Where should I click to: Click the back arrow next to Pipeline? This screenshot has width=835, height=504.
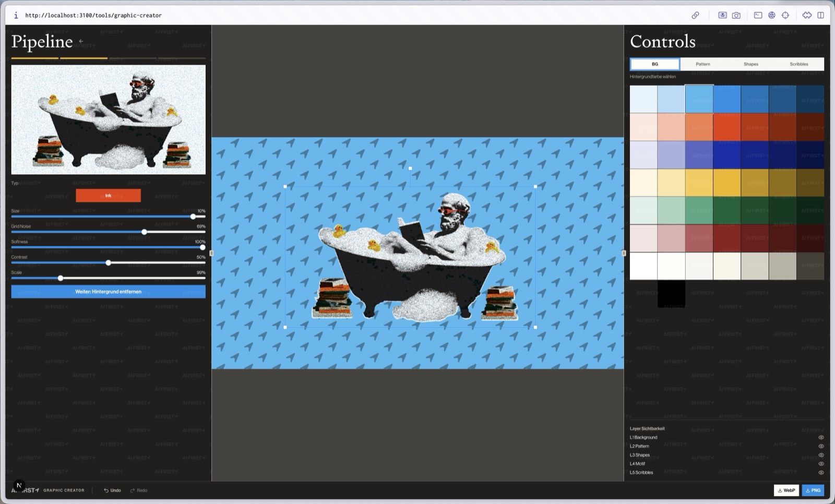81,41
